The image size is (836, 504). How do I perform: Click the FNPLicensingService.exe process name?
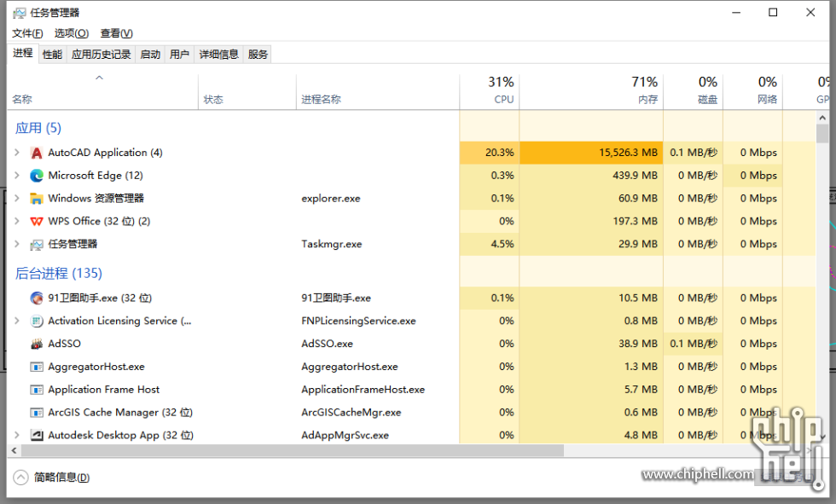coord(358,321)
